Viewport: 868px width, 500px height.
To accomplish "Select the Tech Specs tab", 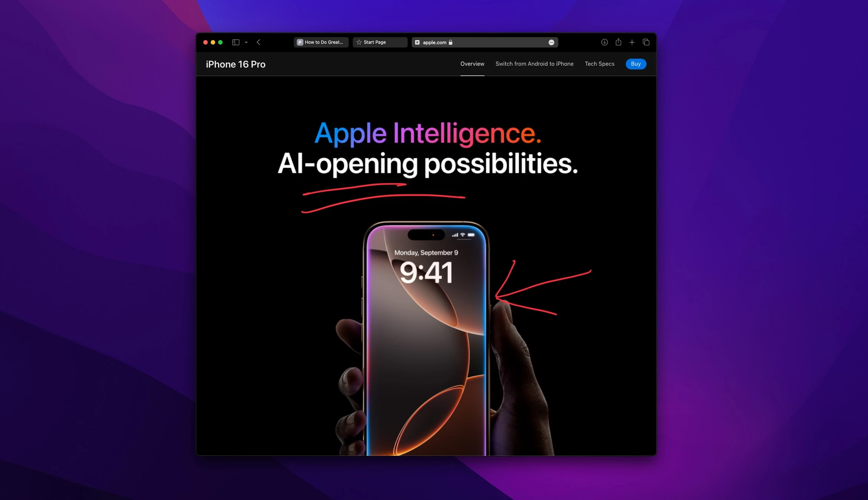I will 599,64.
